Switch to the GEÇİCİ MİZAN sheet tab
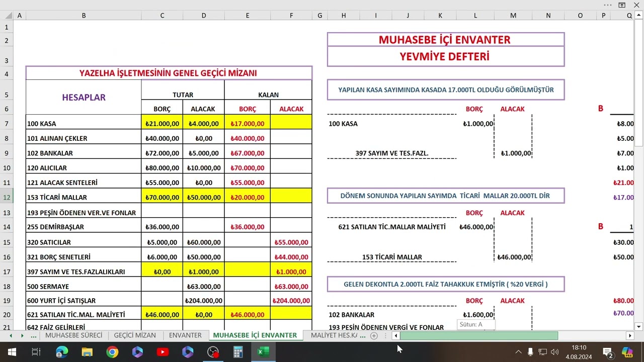This screenshot has width=644, height=362. pos(135,335)
